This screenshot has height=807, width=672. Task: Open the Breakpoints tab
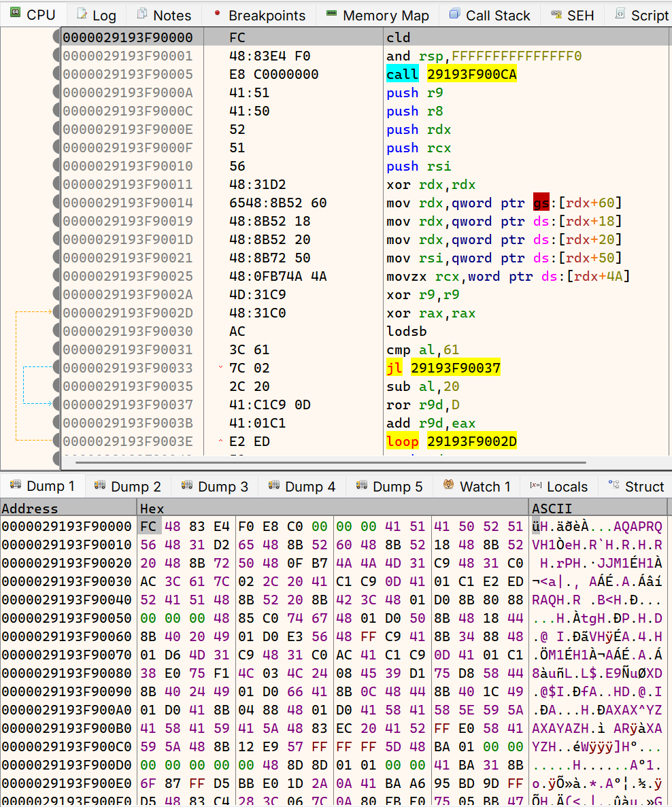260,15
